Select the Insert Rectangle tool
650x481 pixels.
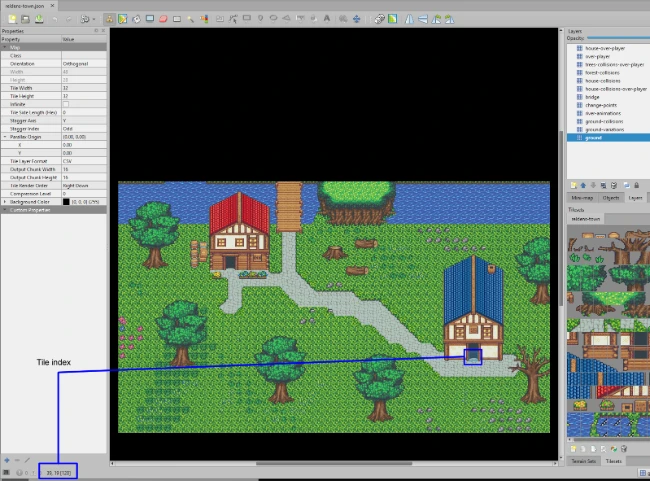(x=247, y=19)
